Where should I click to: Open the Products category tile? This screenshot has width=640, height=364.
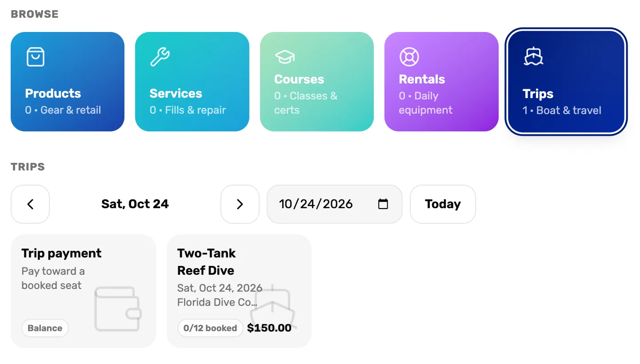(x=68, y=82)
